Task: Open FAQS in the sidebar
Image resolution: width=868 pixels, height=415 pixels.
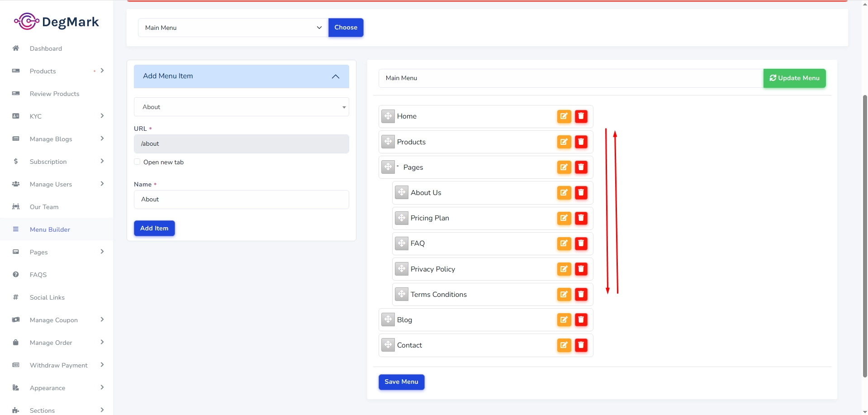Action: point(38,275)
